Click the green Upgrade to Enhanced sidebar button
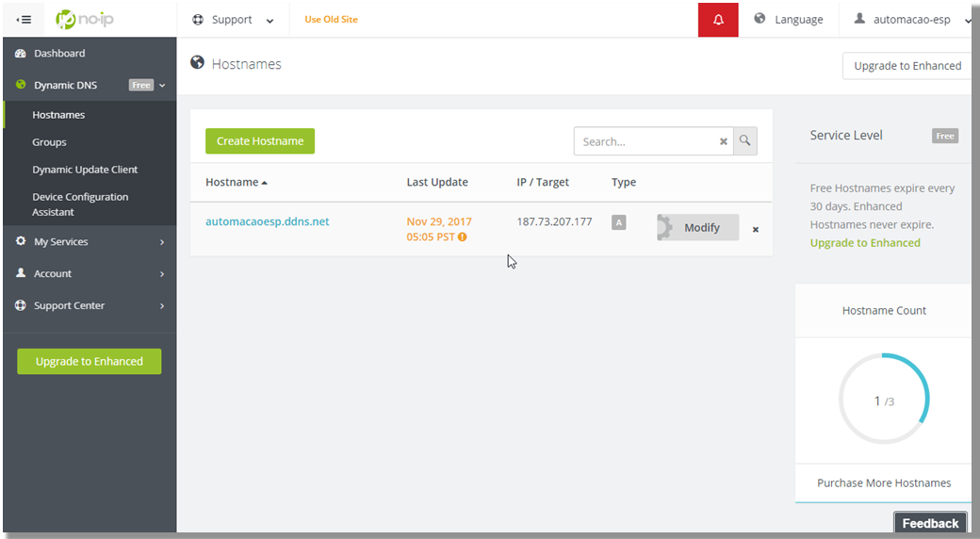The height and width of the screenshot is (539, 980). coord(90,362)
